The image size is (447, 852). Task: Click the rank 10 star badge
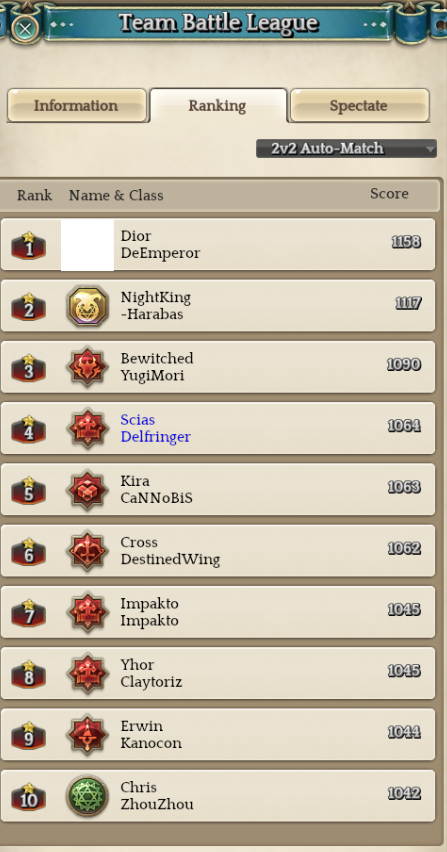tap(28, 797)
